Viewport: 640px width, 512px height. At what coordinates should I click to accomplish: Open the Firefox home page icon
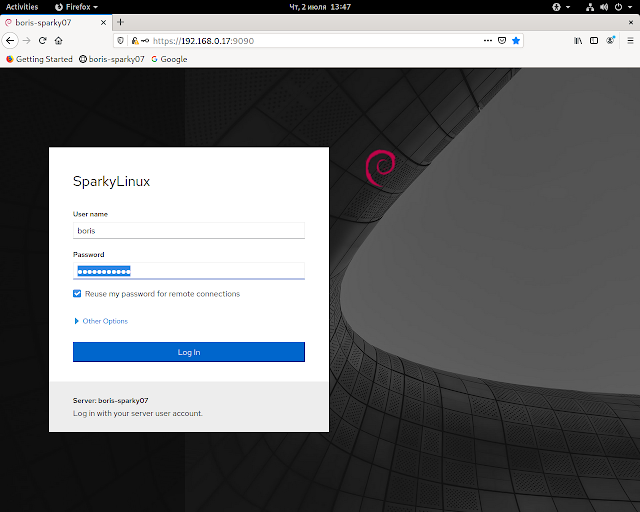click(58, 40)
